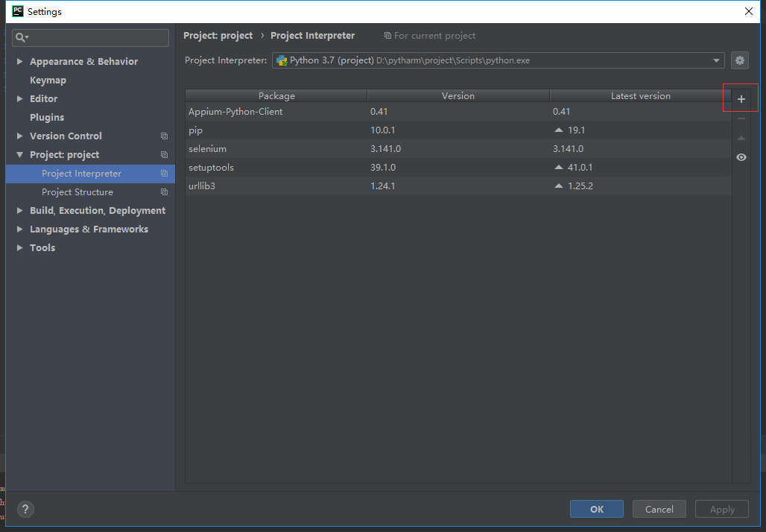Collapse the Project: project section
766x532 pixels.
(x=19, y=154)
